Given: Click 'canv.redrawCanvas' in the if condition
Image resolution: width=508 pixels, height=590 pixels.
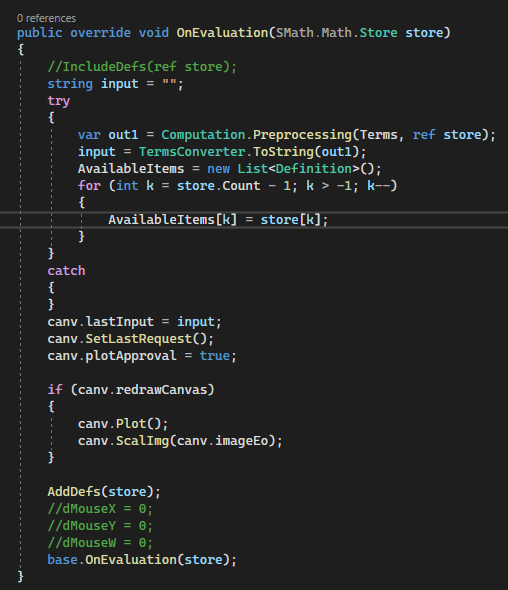Looking at the screenshot, I should (x=143, y=389).
